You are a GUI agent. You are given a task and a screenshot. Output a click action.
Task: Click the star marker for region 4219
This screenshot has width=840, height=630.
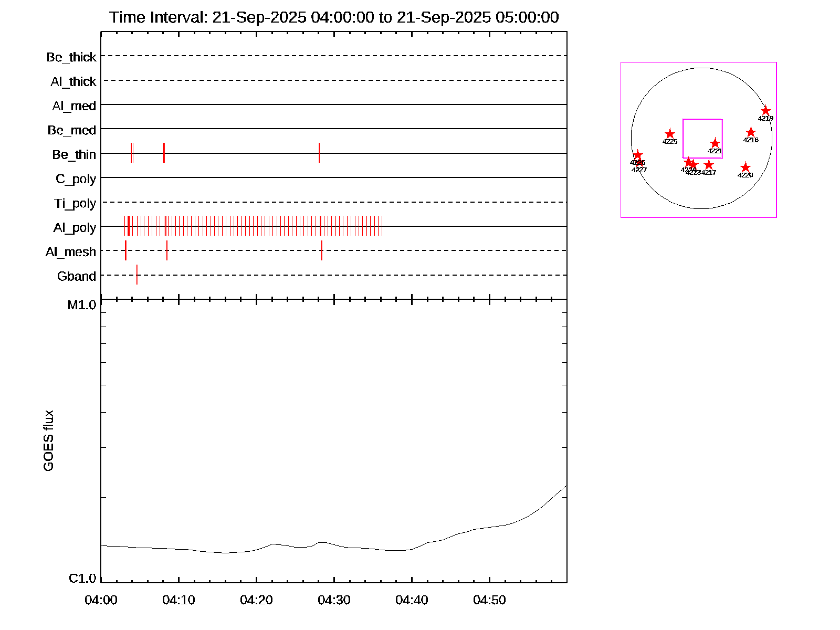click(x=765, y=111)
